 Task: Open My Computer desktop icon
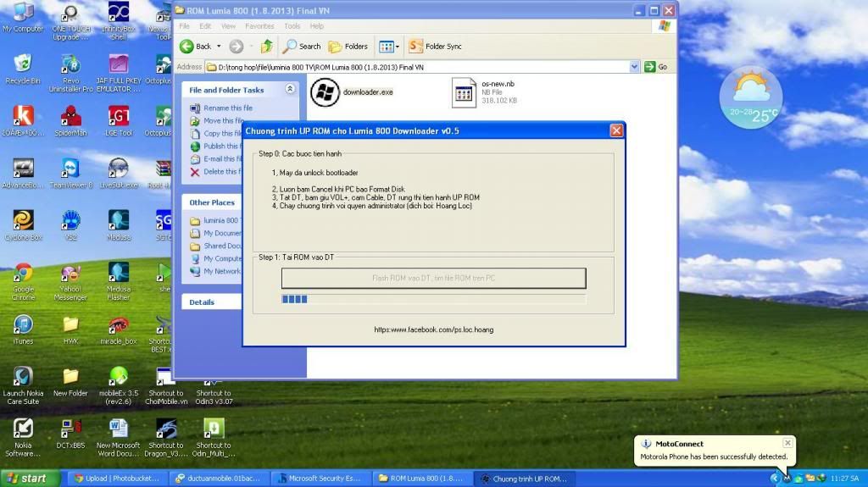click(x=23, y=17)
